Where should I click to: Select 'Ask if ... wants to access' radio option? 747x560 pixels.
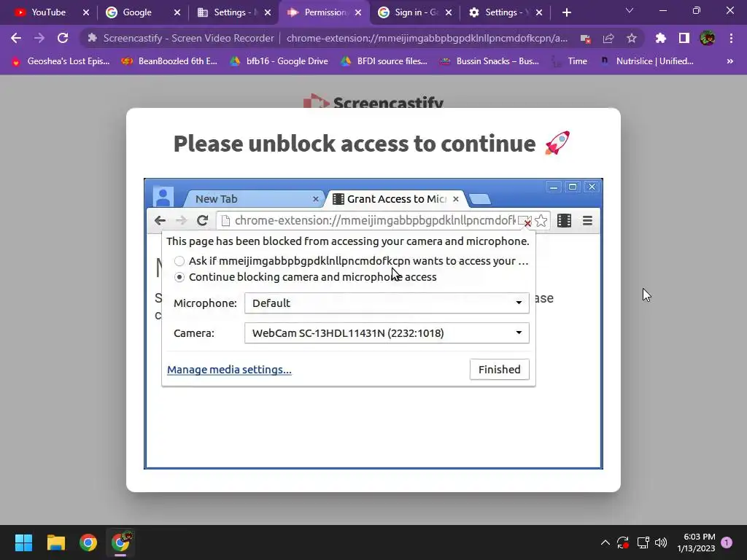179,261
